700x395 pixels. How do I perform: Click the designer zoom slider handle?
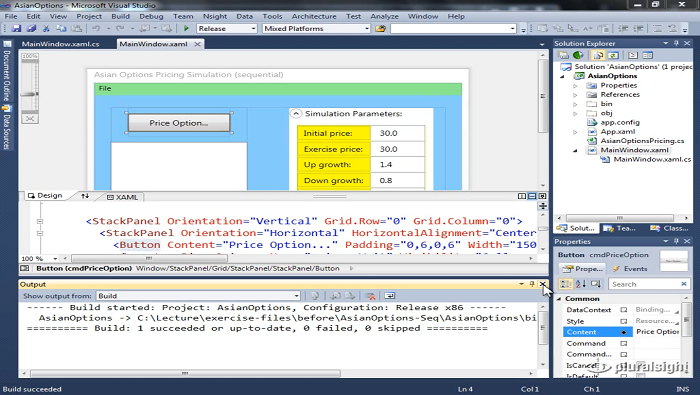tap(29, 94)
